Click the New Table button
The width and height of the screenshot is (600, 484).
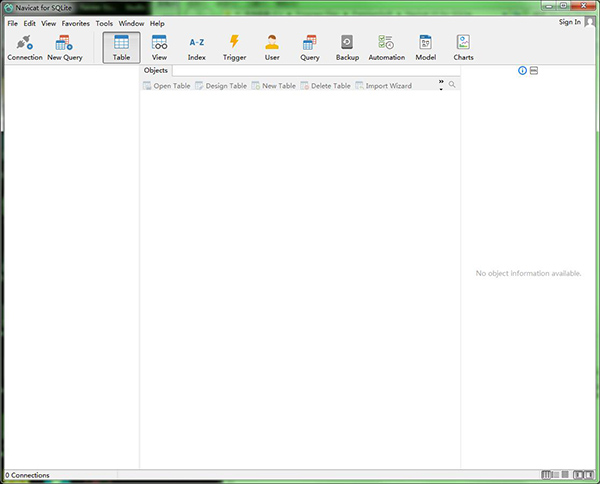274,86
